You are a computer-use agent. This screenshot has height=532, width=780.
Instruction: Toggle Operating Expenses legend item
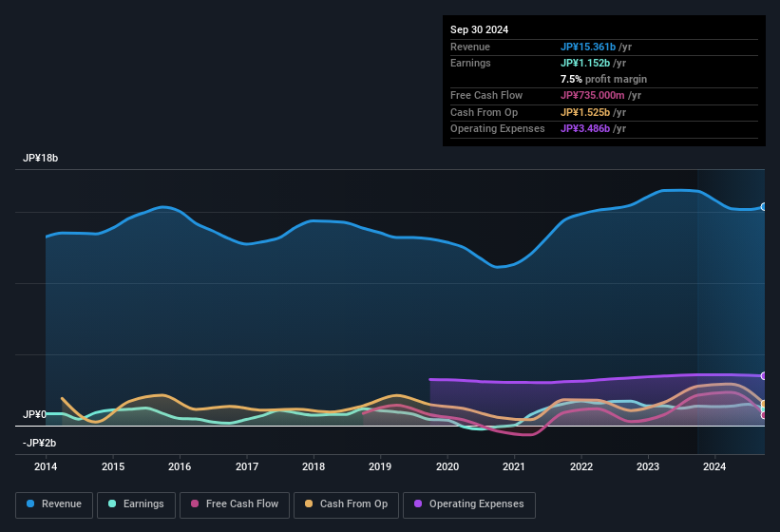point(469,504)
